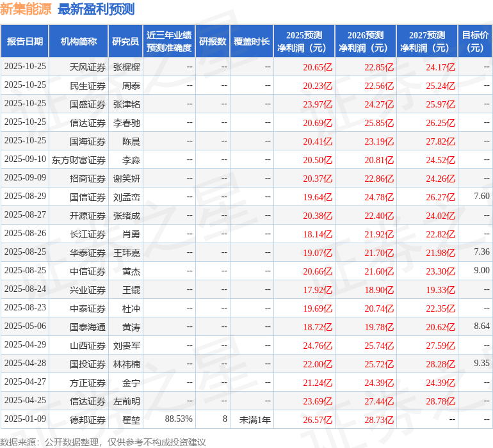The width and height of the screenshot is (493, 448).
Task: Click the 新集能源 stock name in title
Action: [26, 9]
